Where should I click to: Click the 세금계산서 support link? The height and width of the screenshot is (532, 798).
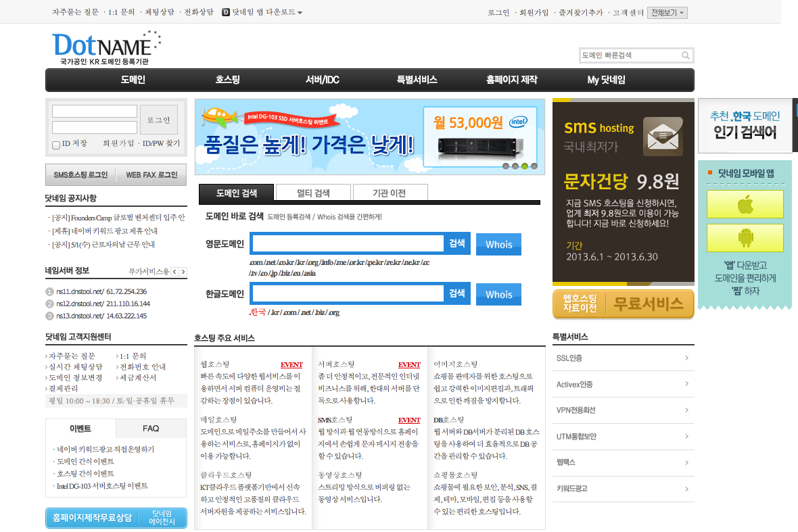(138, 378)
